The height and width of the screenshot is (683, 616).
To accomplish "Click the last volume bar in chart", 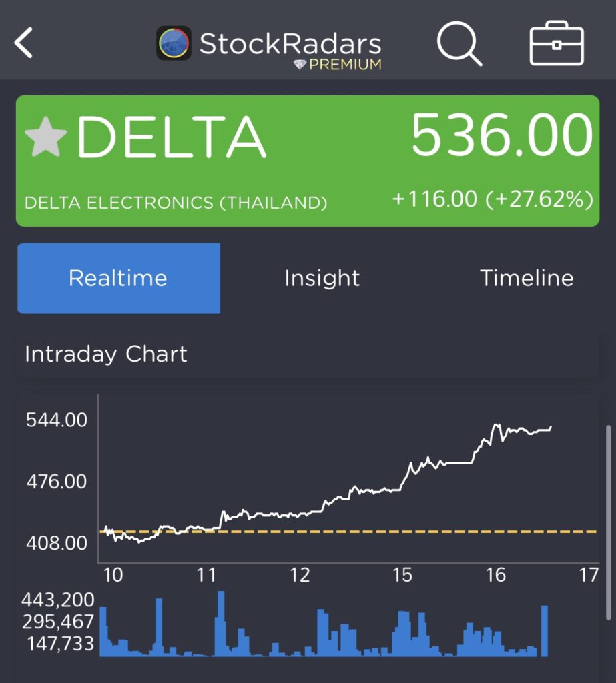I will 544,630.
